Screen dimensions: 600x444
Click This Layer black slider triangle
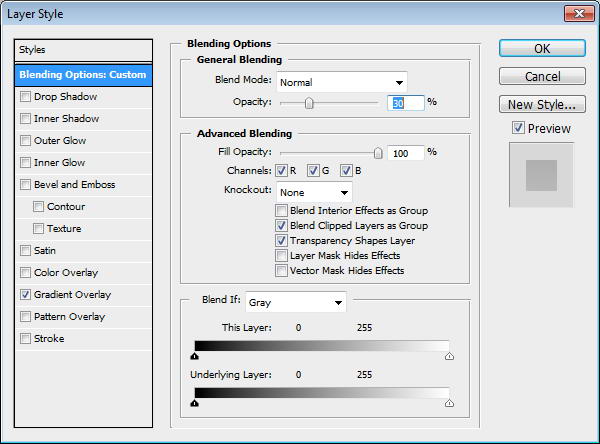click(195, 356)
